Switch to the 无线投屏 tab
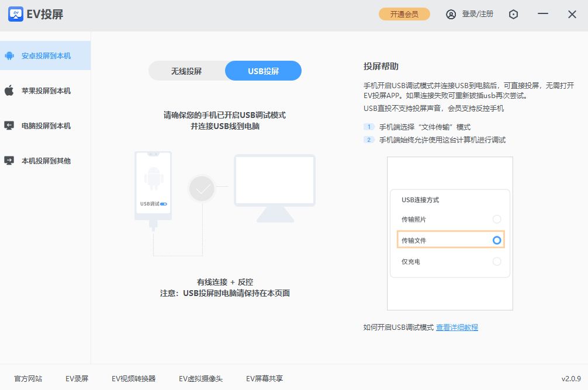The height and width of the screenshot is (390, 588). 186,71
